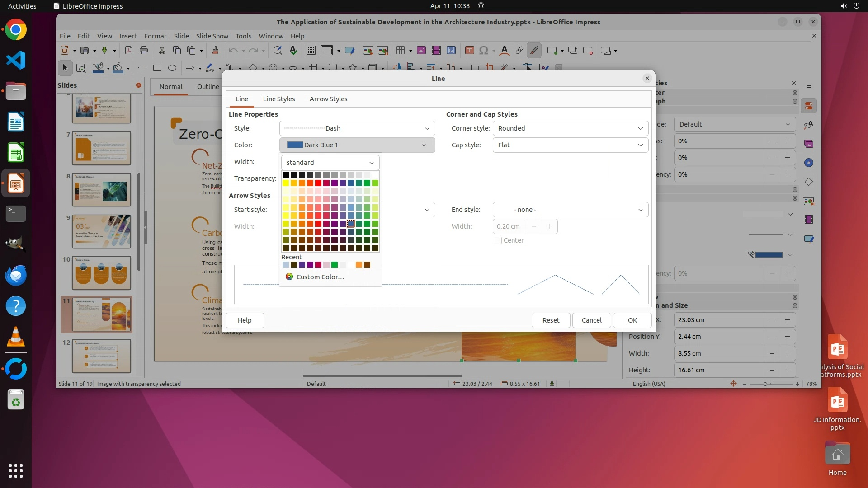868x488 pixels.
Task: Switch to the Line Styles tab
Action: [279, 99]
